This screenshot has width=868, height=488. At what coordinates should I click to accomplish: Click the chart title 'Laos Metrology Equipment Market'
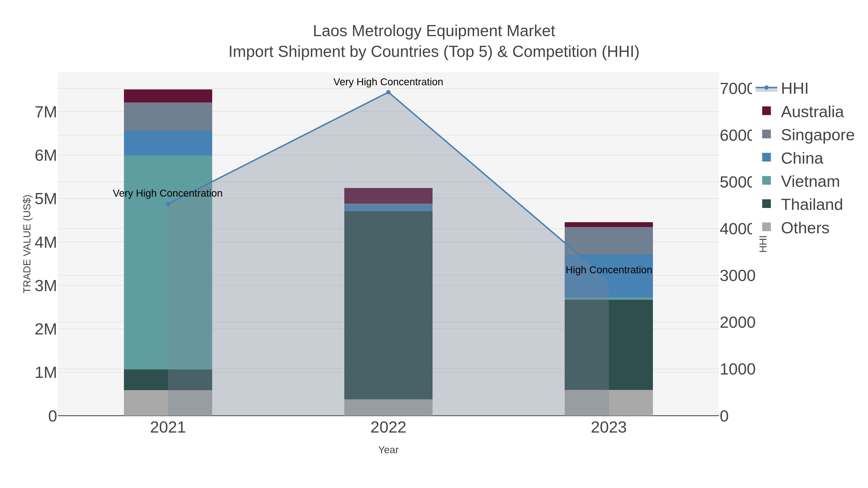(x=434, y=31)
